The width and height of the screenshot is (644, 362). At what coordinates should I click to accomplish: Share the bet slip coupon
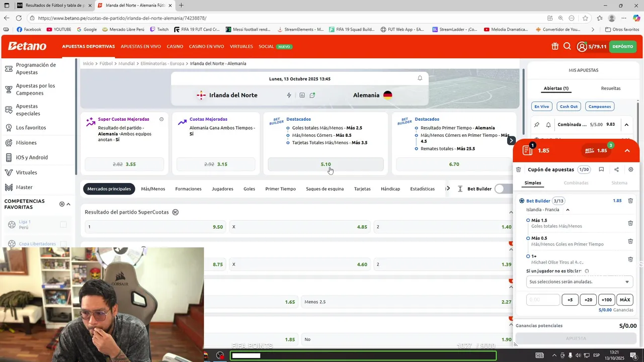[x=616, y=169]
